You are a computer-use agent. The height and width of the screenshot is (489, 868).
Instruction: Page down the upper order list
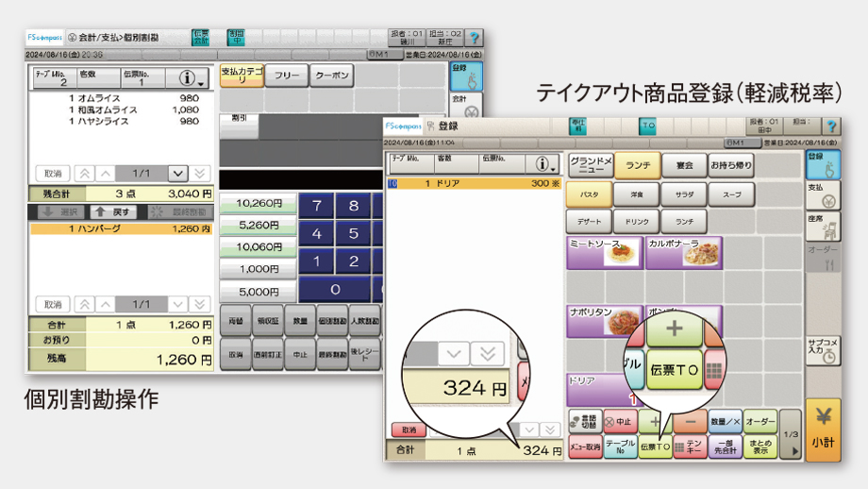pos(177,174)
